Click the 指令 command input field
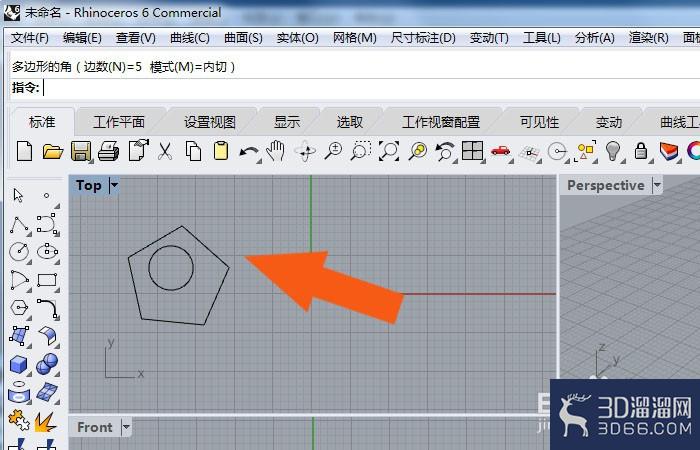Image resolution: width=700 pixels, height=450 pixels. [371, 88]
